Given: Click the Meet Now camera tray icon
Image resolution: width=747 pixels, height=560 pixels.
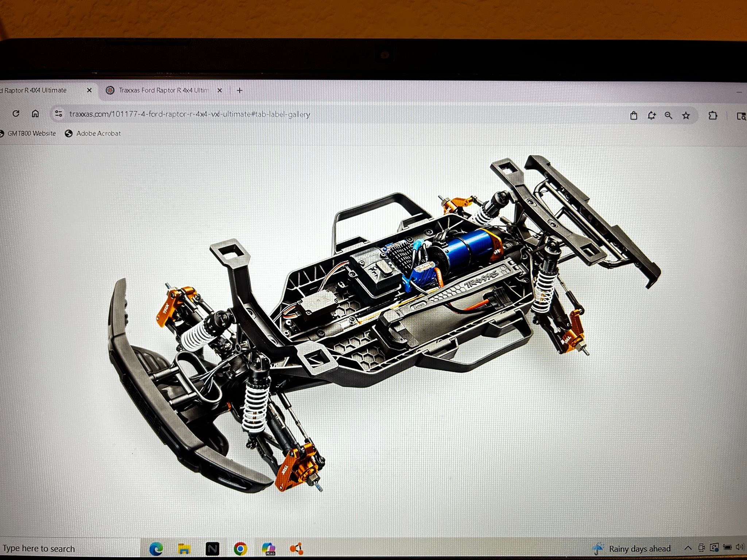Looking at the screenshot, I should [701, 548].
